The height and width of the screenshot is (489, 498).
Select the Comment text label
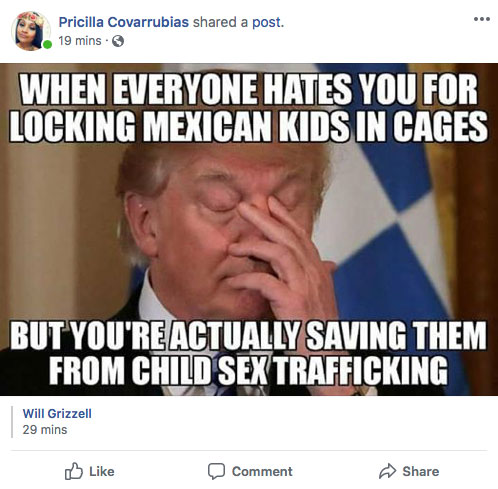point(262,471)
